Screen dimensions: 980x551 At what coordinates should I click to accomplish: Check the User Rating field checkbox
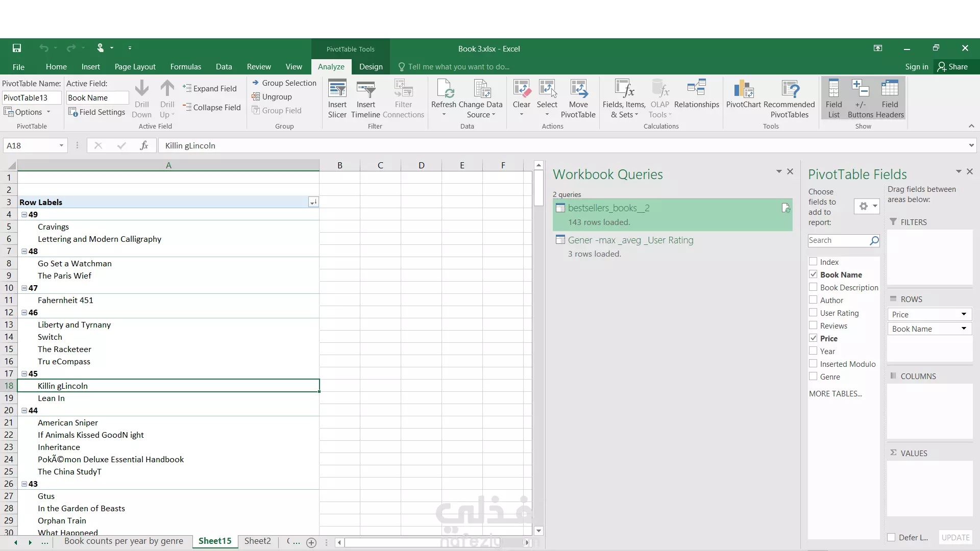click(x=813, y=313)
